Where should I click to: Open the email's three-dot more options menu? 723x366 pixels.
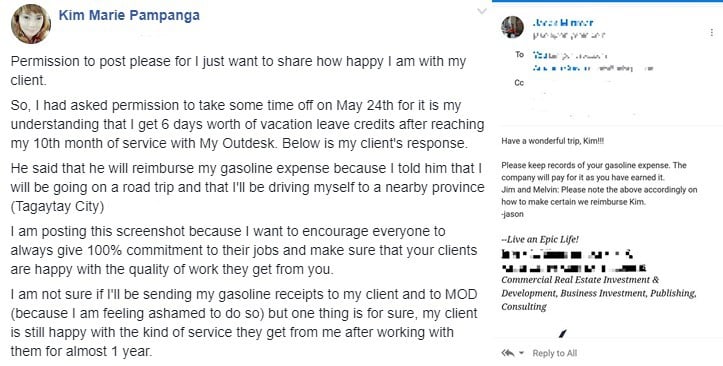[713, 32]
